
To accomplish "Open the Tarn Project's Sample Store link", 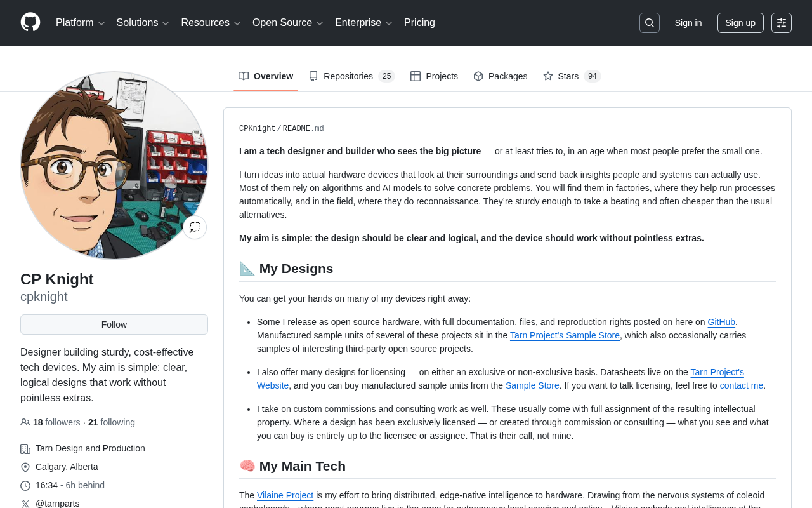I will pyautogui.click(x=565, y=335).
